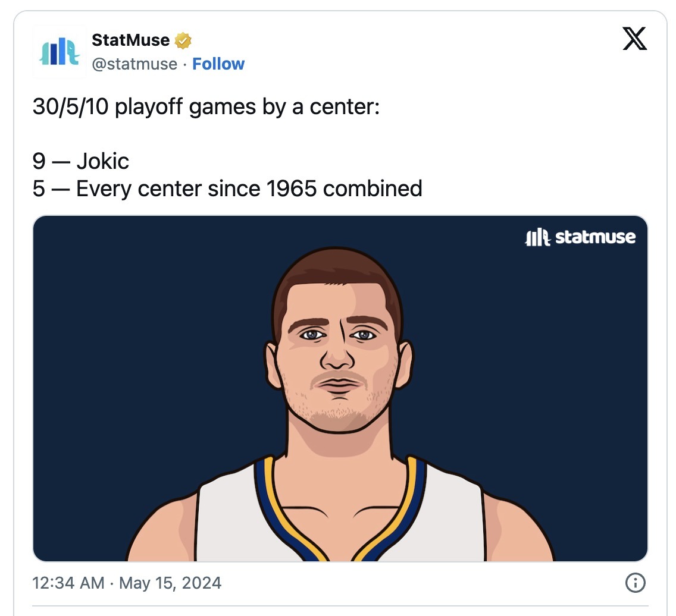Image resolution: width=676 pixels, height=616 pixels.
Task: Click the dark navy image background
Action: click(x=129, y=345)
